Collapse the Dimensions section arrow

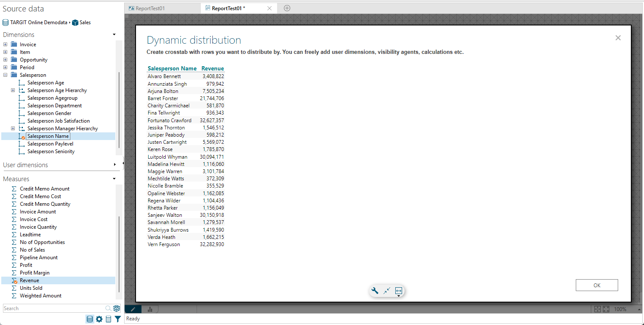(114, 35)
